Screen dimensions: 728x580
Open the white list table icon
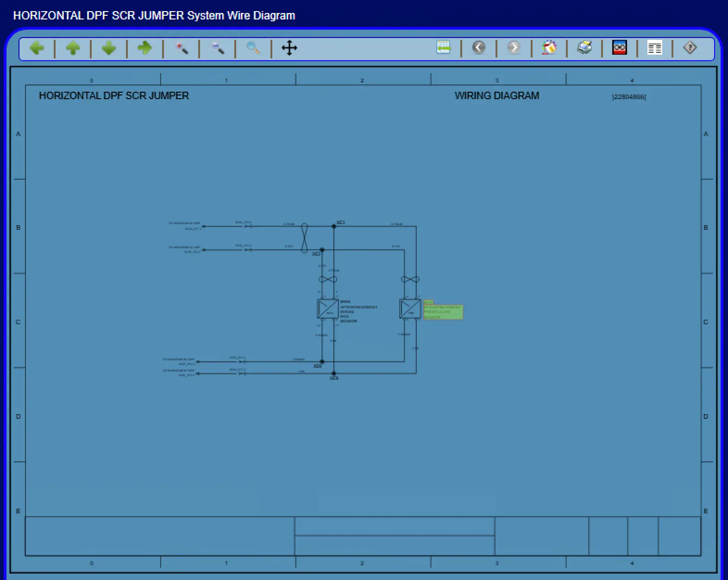655,47
